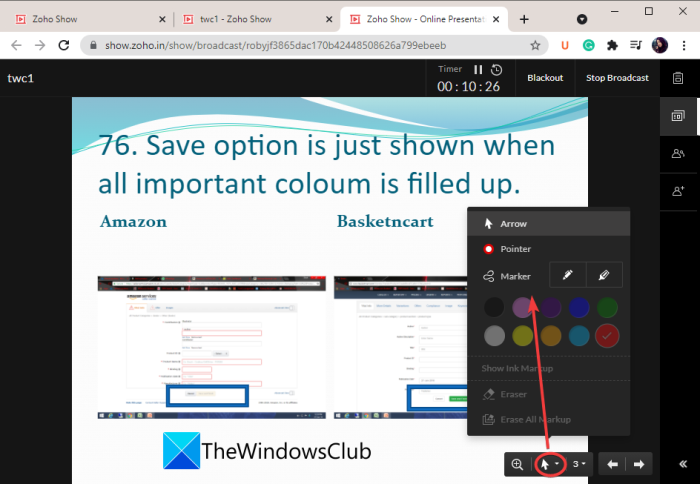Click the Basketncart screenshot on the slide
This screenshot has width=700, height=484.
pyautogui.click(x=400, y=347)
